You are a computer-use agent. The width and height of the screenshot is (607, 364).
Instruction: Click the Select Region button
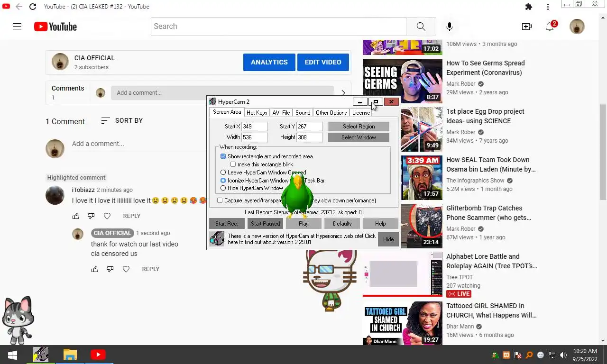tap(359, 127)
